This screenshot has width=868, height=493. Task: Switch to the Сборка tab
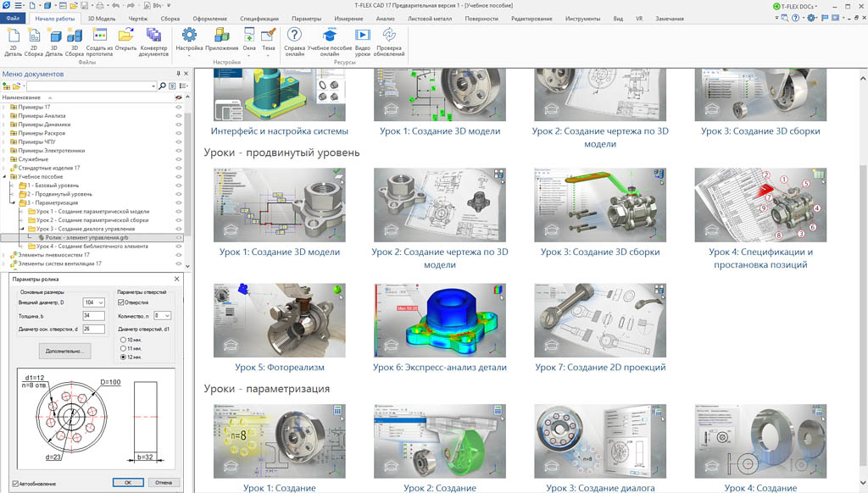tap(170, 19)
